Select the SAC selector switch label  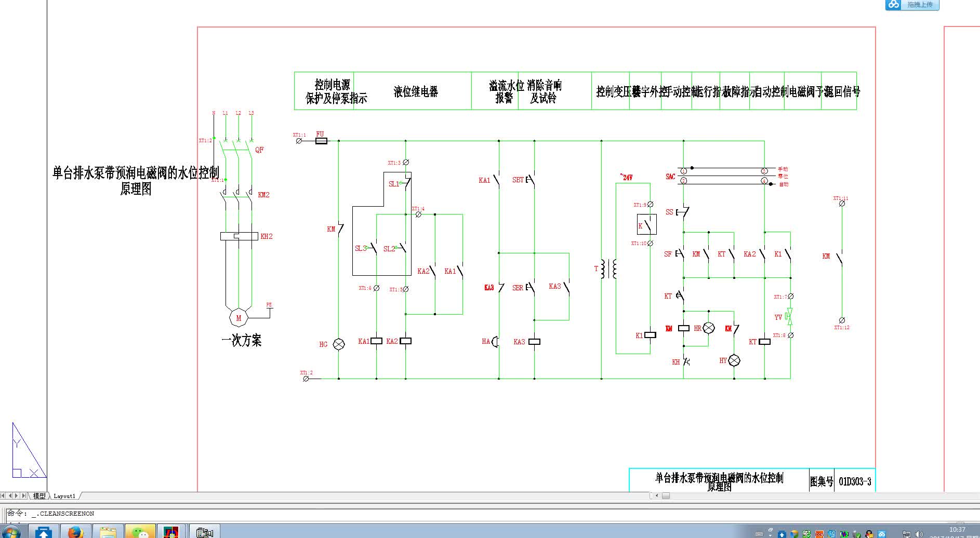coord(670,177)
